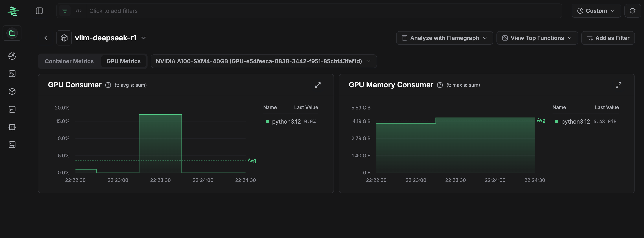Open the vllm-deepseek-r1 dropdown

(x=143, y=38)
